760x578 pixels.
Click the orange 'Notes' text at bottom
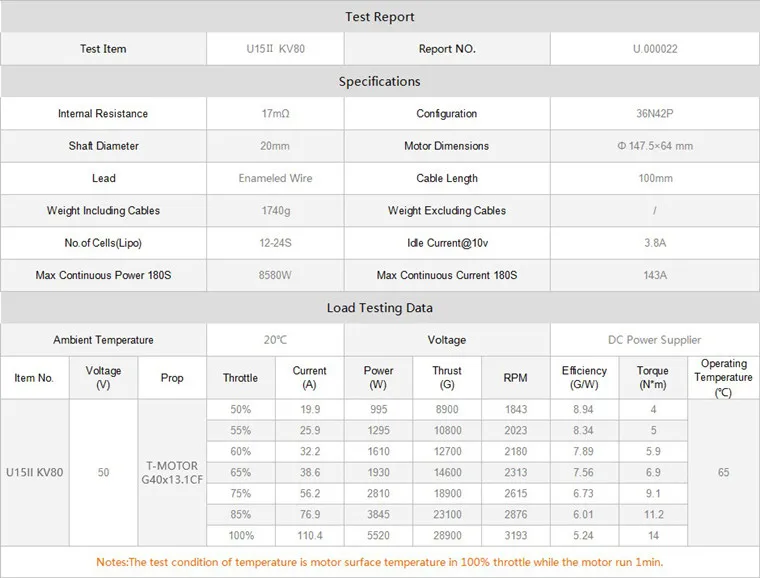[380, 562]
